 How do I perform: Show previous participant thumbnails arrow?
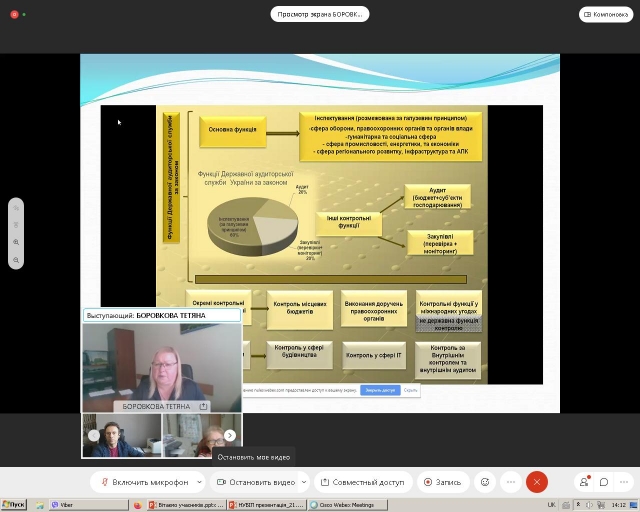(94, 436)
